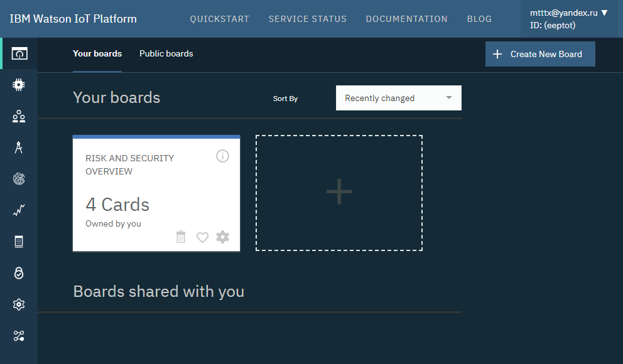Add a new board using the dashed plus tile
Image resolution: width=623 pixels, height=364 pixels.
[339, 192]
